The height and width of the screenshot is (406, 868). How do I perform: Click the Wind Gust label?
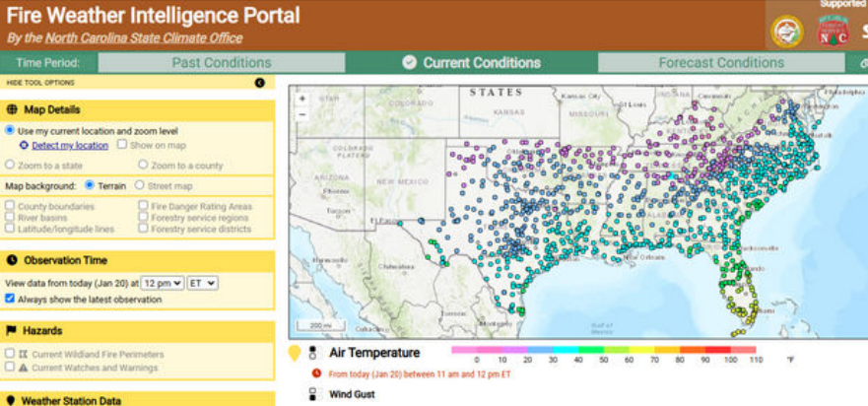[x=352, y=394]
